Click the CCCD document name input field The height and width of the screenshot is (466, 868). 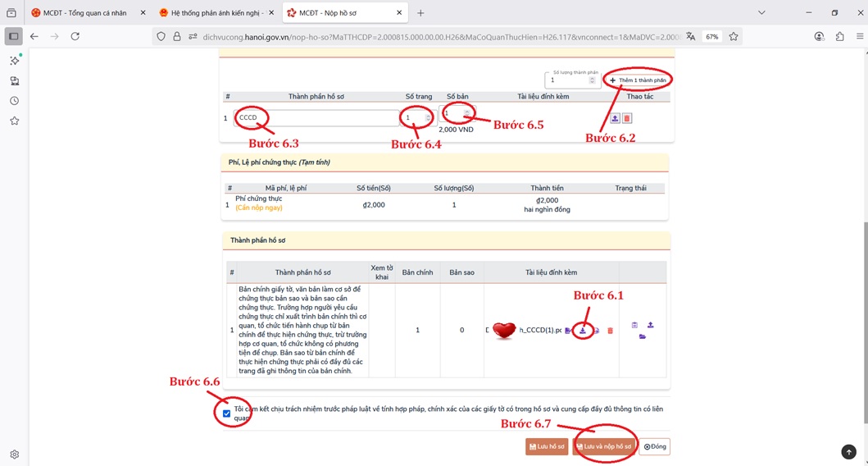(316, 118)
